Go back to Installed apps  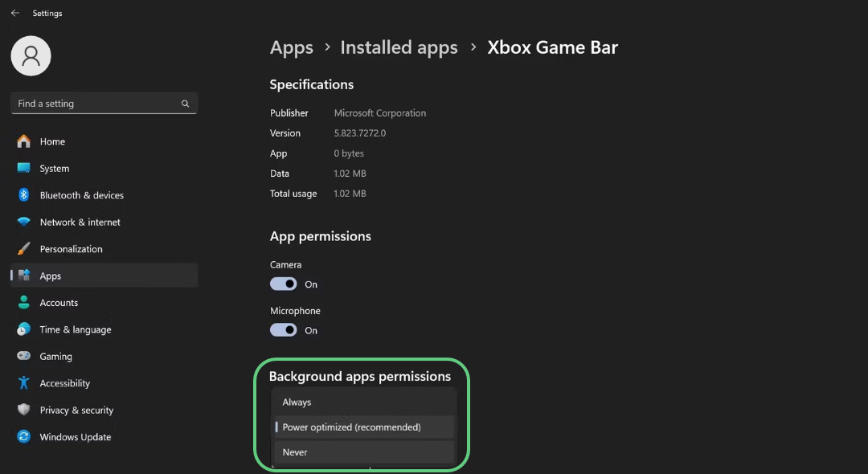click(399, 47)
